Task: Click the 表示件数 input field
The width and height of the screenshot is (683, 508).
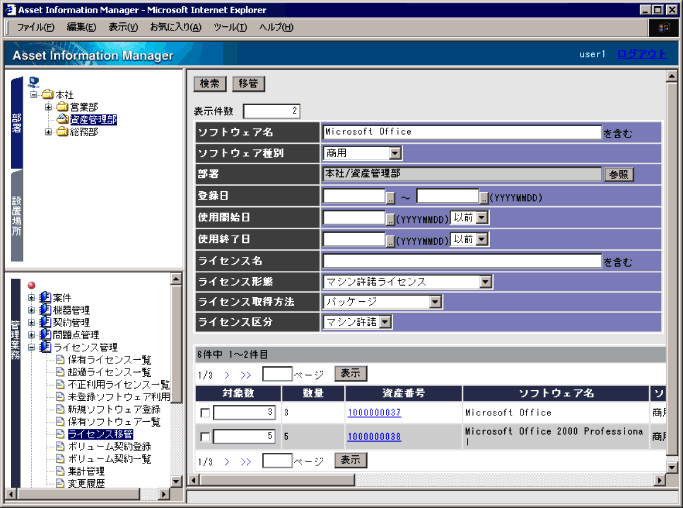Action: 271,111
